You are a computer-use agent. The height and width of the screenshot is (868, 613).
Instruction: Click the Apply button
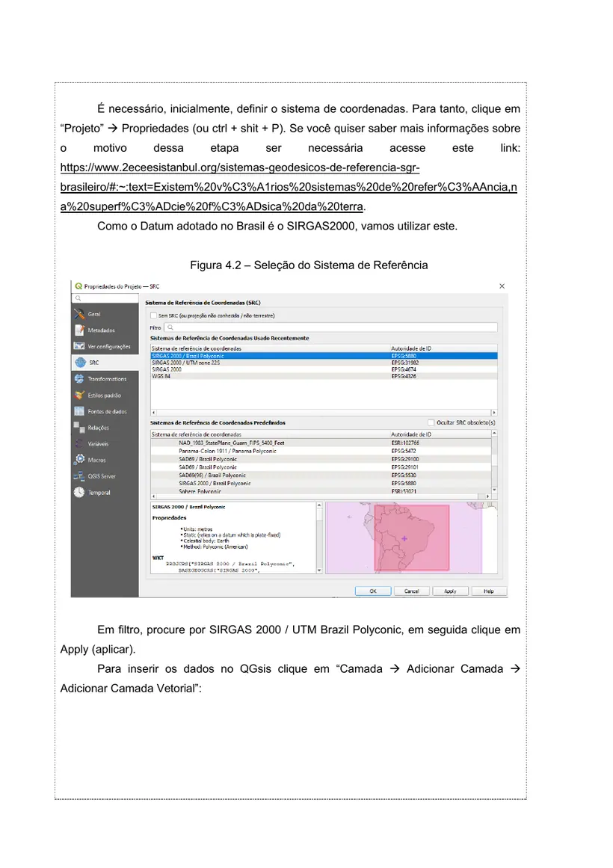[450, 591]
